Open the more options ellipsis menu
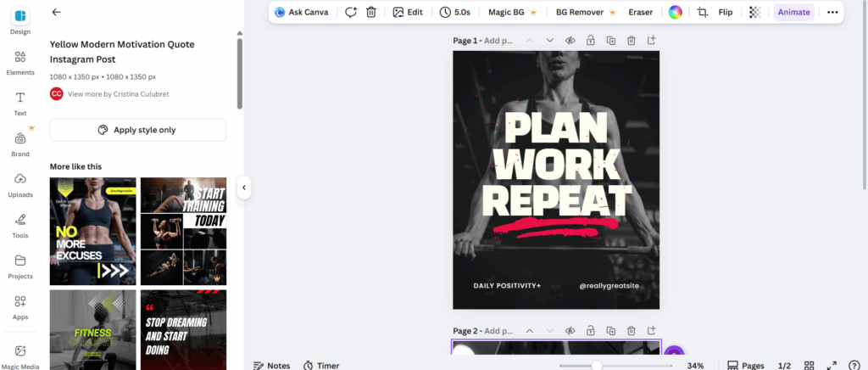The height and width of the screenshot is (370, 868). pos(832,12)
